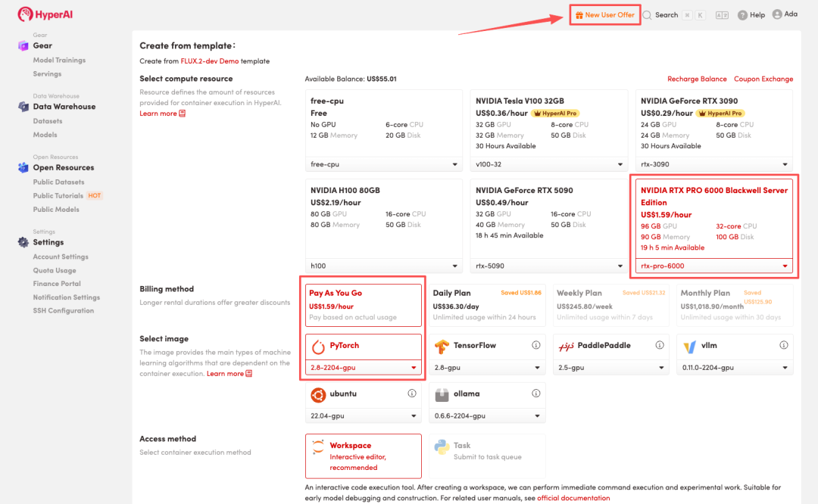Expand the PyTorch 2.8-2204-gpu version dropdown
Viewport: 818px width, 504px height.
(x=364, y=368)
